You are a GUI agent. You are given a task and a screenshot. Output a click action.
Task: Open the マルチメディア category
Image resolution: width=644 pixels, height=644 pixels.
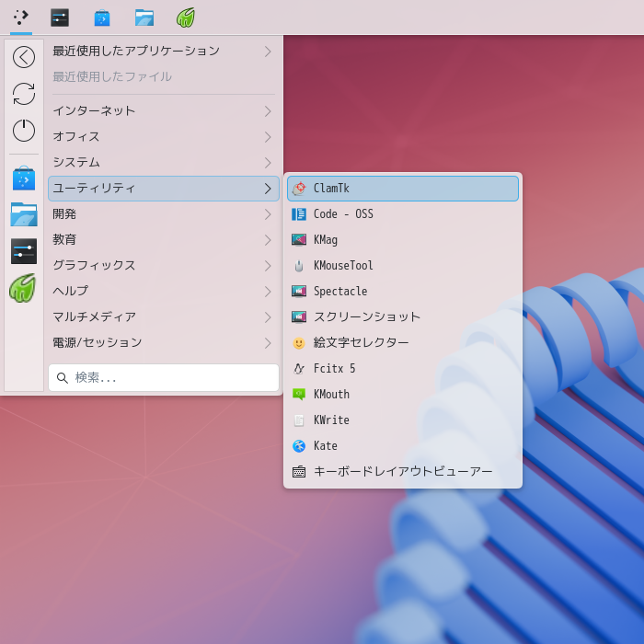(x=164, y=317)
